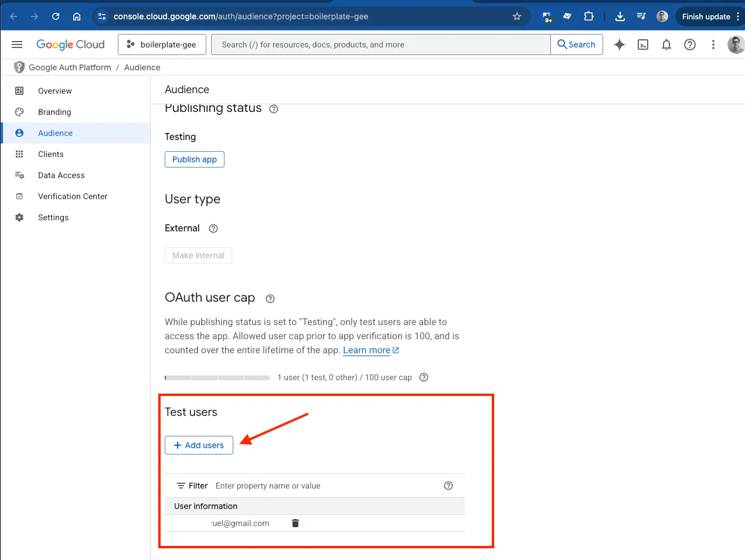This screenshot has width=745, height=560.
Task: Open the Learn more link
Action: click(x=367, y=350)
